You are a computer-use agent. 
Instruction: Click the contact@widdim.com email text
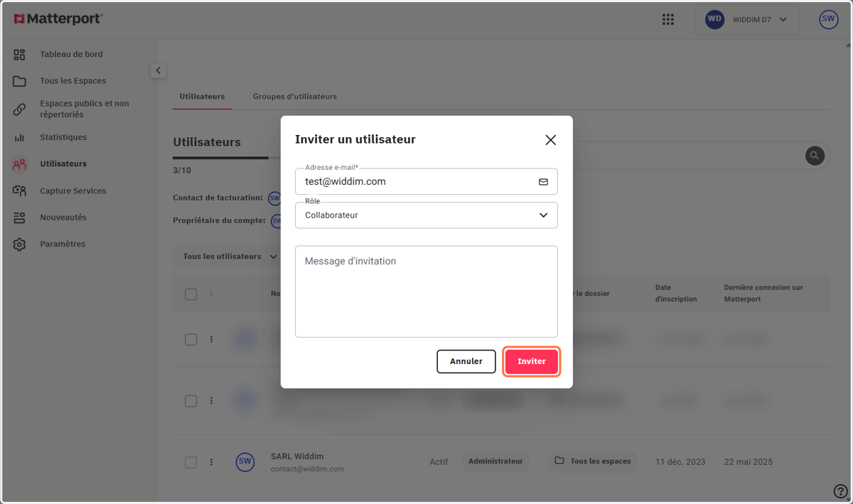pyautogui.click(x=307, y=469)
